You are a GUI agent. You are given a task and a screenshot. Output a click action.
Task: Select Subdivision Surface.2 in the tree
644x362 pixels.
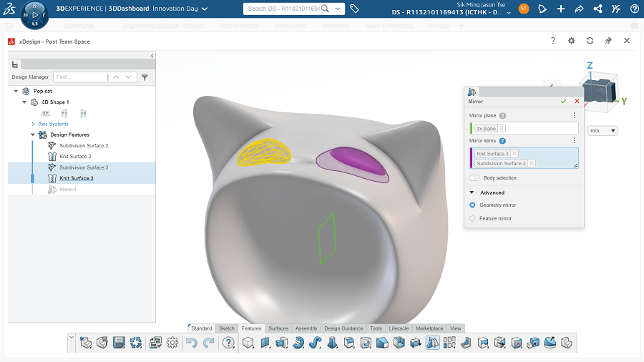pyautogui.click(x=84, y=145)
